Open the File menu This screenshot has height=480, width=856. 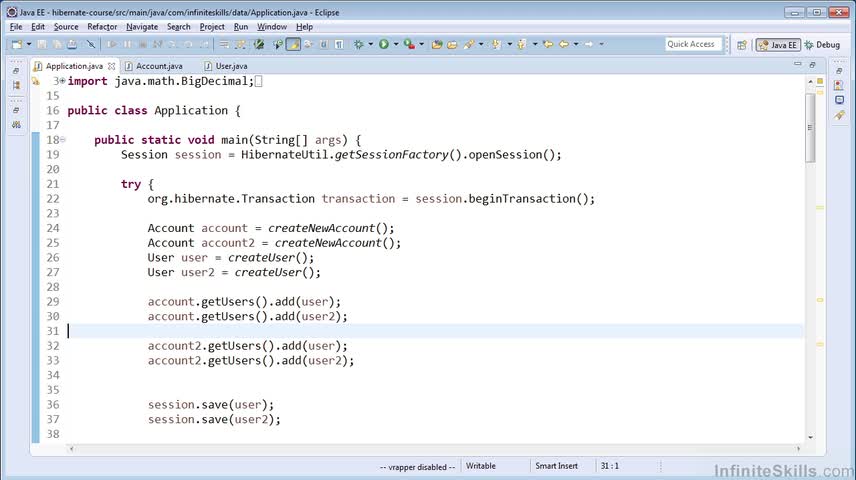click(x=16, y=27)
